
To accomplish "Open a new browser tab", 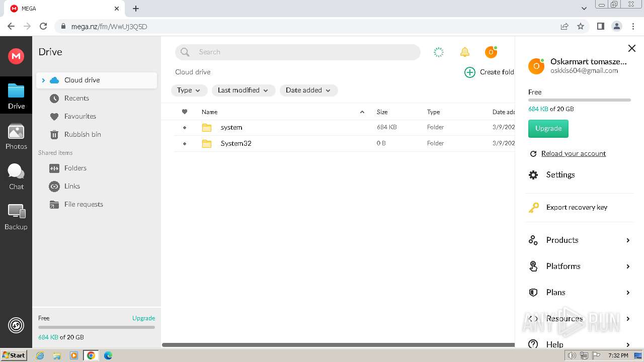I will coord(136,9).
